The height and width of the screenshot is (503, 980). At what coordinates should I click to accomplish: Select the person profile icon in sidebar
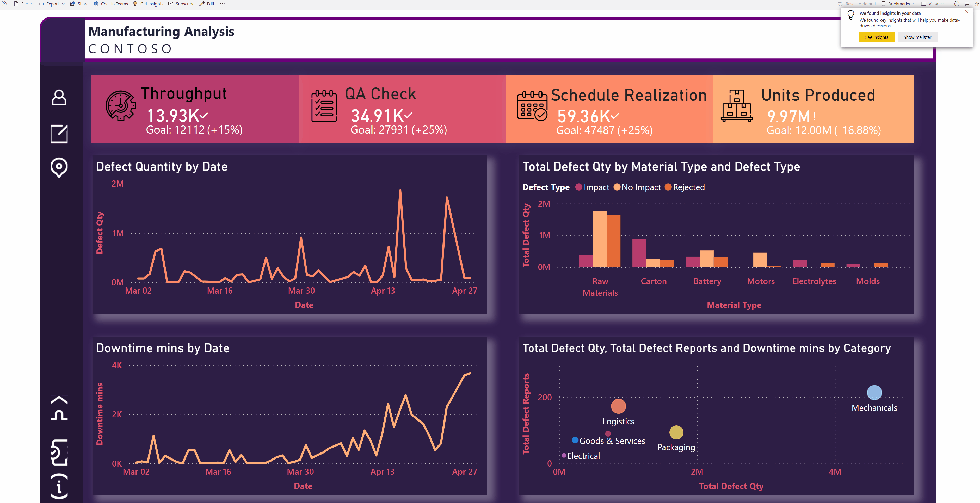pos(59,98)
